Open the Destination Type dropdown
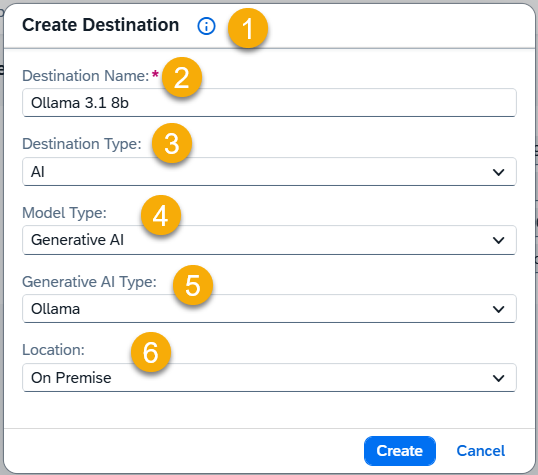The width and height of the screenshot is (538, 475). pos(269,172)
